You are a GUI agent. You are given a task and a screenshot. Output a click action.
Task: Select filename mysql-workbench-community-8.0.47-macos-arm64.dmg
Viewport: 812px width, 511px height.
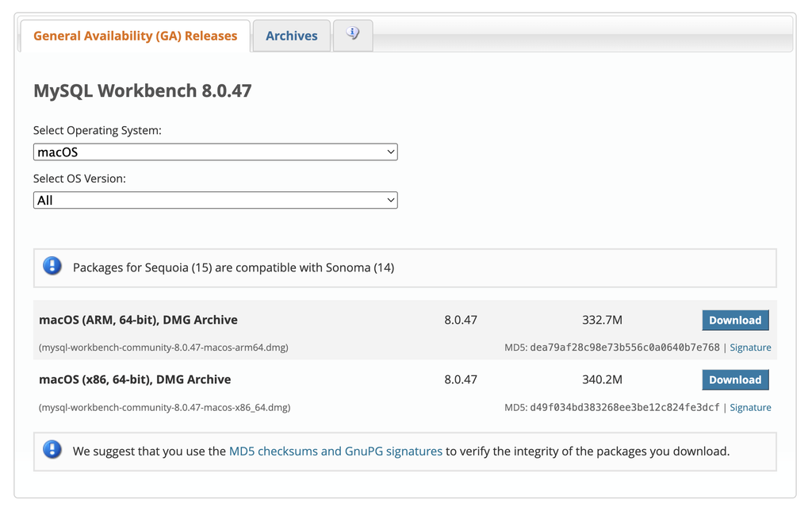tap(163, 348)
